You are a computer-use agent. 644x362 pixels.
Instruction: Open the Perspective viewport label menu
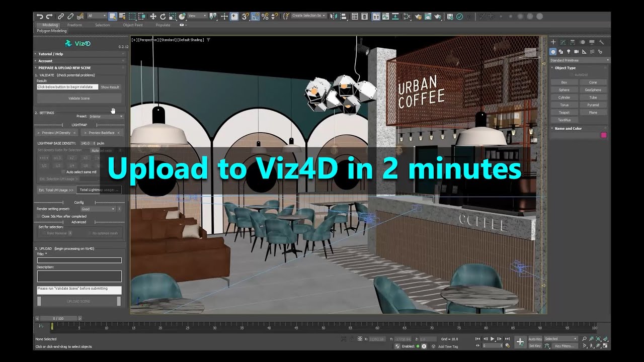[147, 39]
